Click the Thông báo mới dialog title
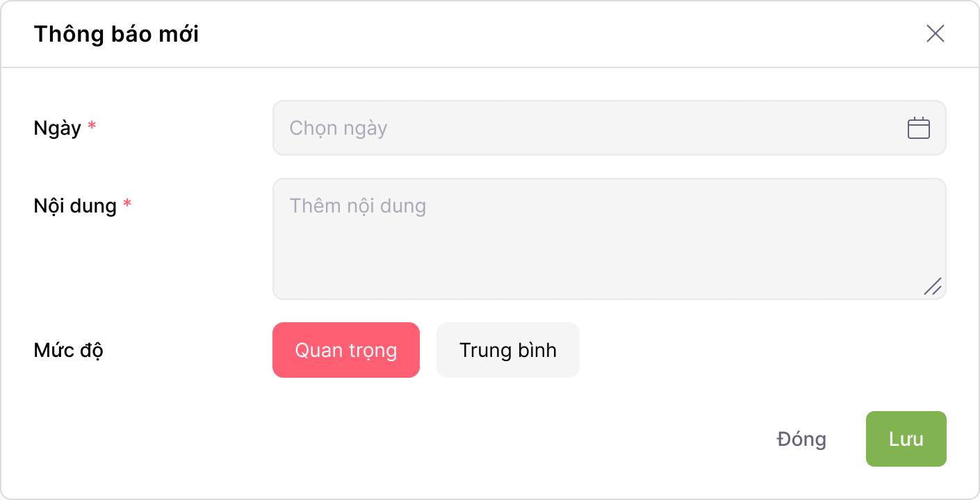Image resolution: width=980 pixels, height=500 pixels. (117, 34)
